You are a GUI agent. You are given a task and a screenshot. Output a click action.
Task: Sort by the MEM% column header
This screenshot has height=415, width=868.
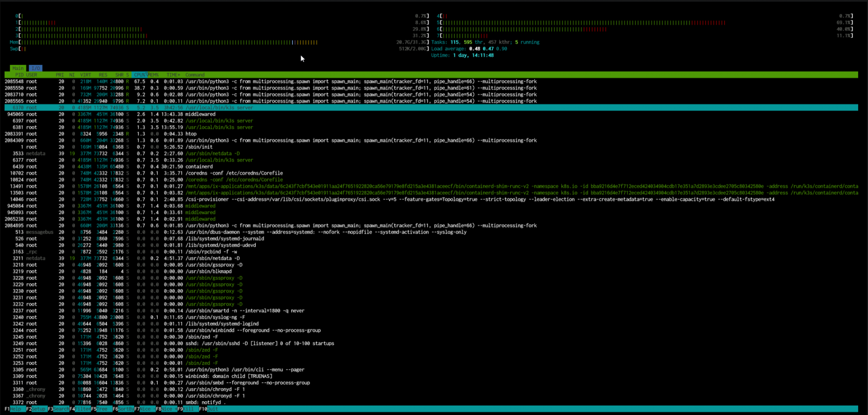[x=154, y=75]
